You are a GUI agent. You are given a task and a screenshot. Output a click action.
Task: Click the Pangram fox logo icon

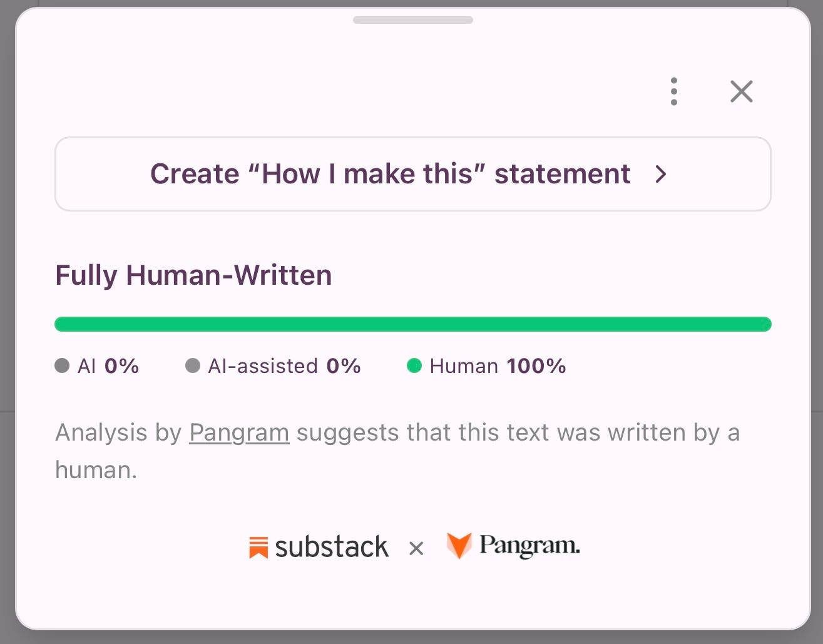click(459, 546)
